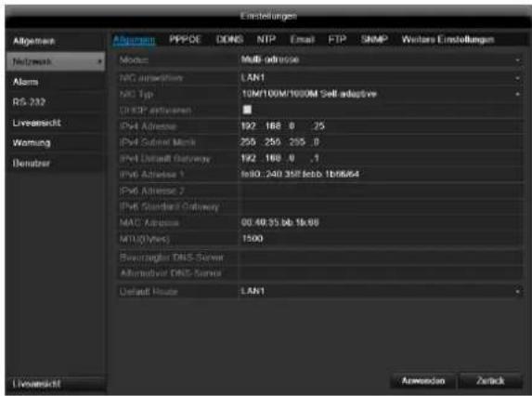Click the Zurück button
532x396 pixels.
(x=490, y=381)
